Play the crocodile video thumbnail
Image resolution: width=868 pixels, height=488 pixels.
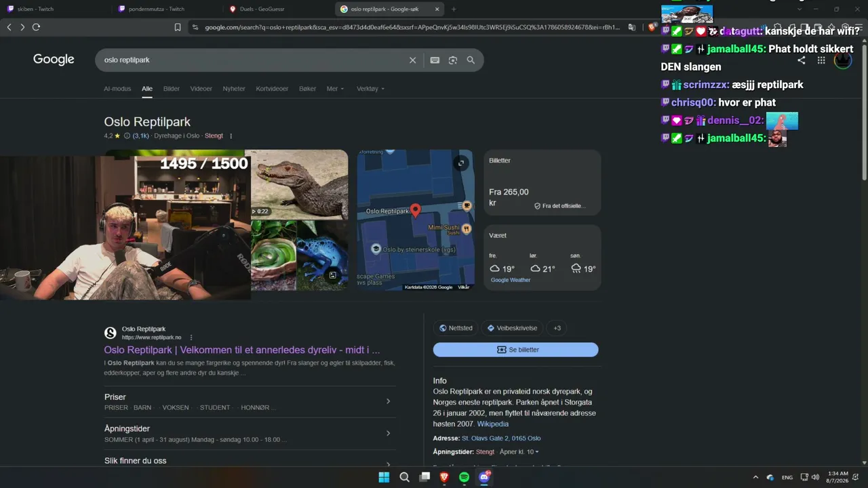point(300,184)
